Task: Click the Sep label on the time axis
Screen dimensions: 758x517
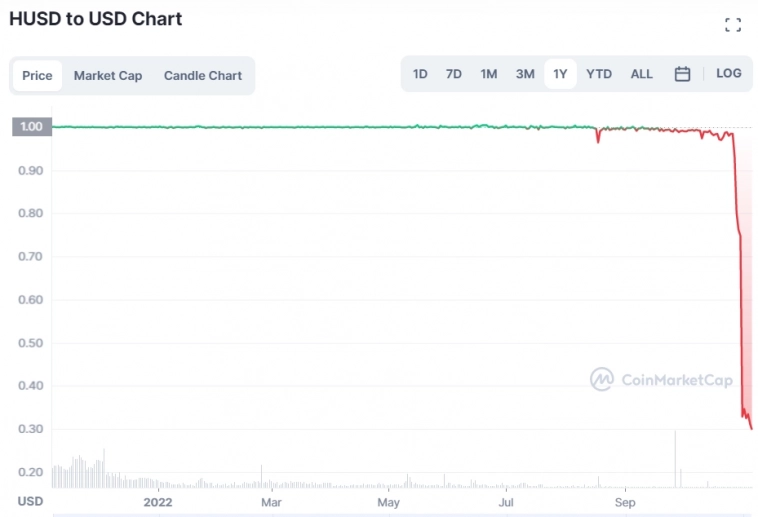Action: coord(626,501)
